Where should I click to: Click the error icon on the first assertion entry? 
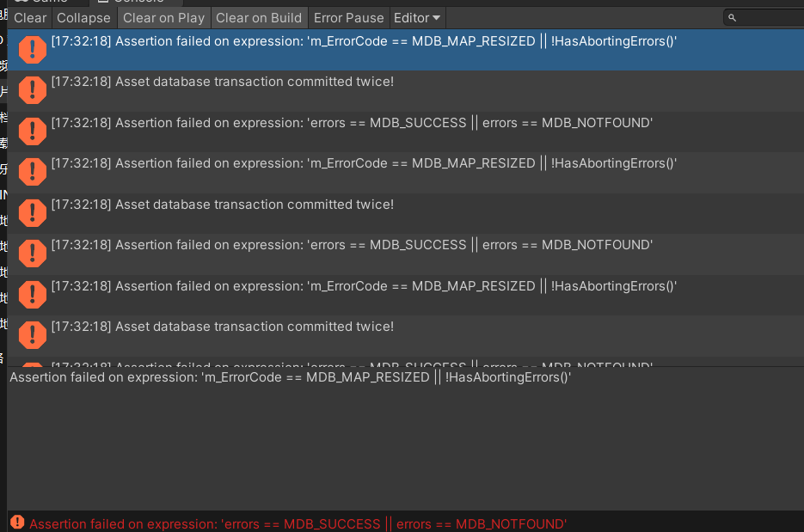coord(32,50)
